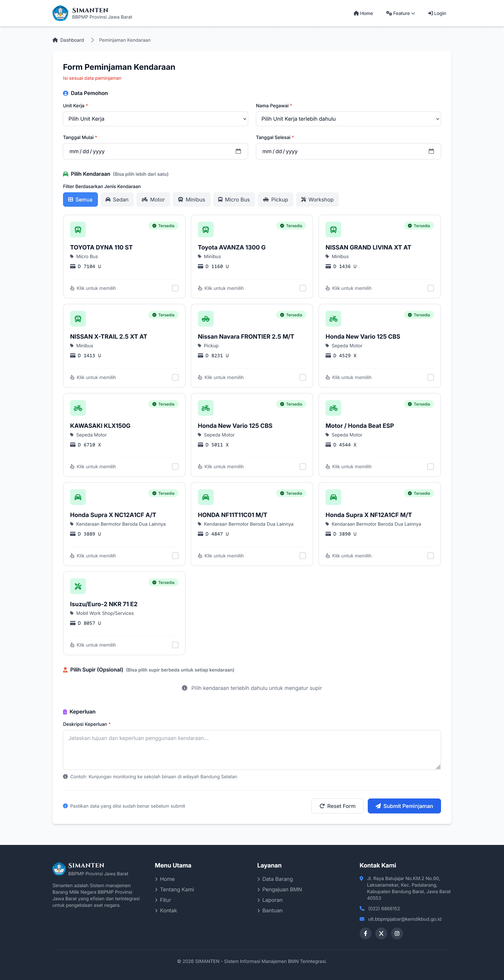The width and height of the screenshot is (504, 980).
Task: Expand the Feature menu in navbar
Action: click(400, 13)
